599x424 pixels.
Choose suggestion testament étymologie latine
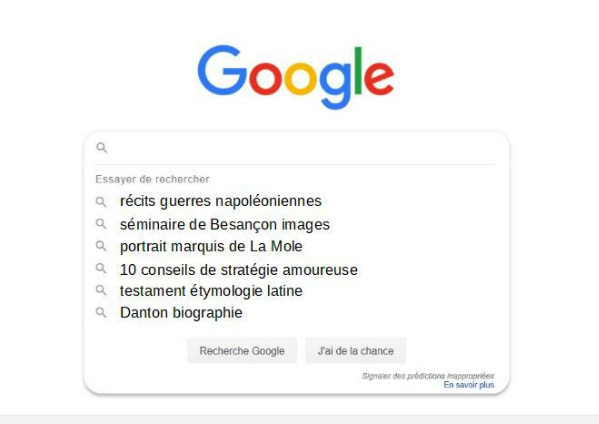coord(211,291)
